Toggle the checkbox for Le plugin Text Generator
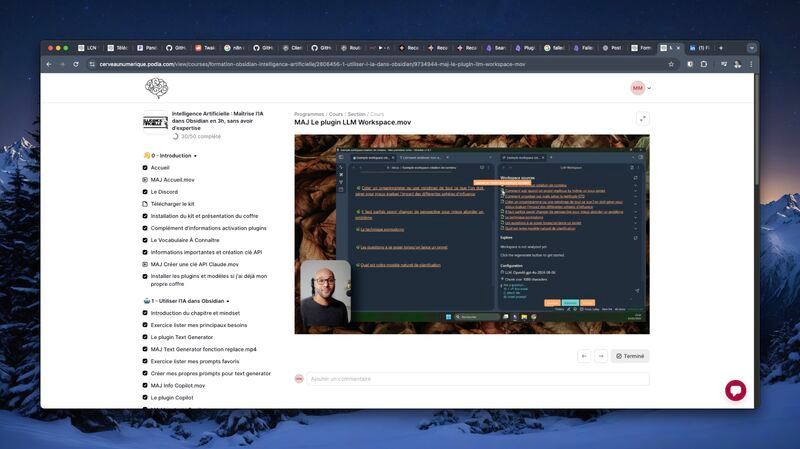The image size is (800, 449). pyautogui.click(x=145, y=337)
